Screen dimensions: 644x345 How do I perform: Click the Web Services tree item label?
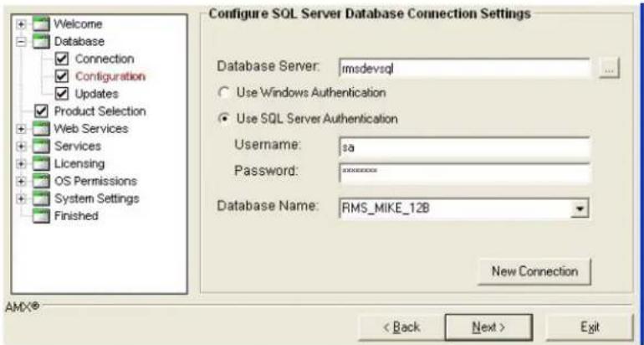(x=91, y=129)
